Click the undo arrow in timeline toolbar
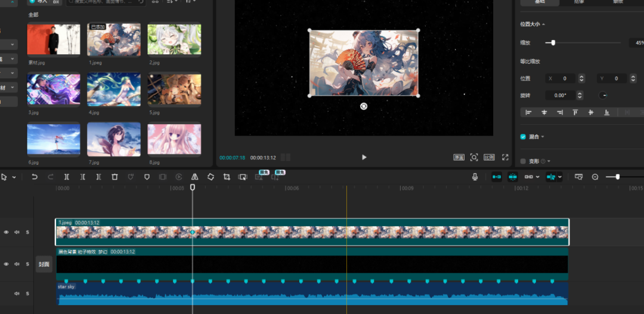 click(35, 177)
